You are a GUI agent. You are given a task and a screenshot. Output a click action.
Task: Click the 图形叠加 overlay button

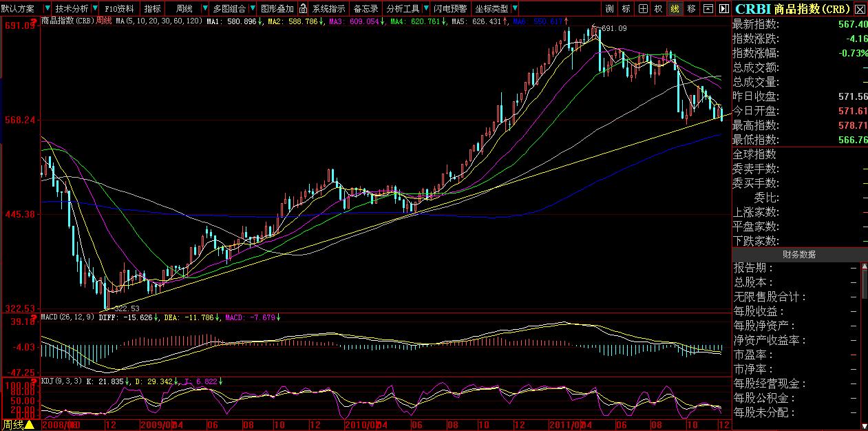pos(277,9)
